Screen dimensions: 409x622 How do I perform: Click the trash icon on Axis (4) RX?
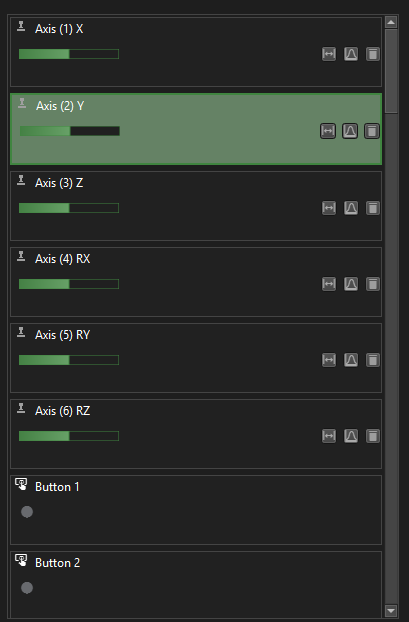tap(373, 284)
